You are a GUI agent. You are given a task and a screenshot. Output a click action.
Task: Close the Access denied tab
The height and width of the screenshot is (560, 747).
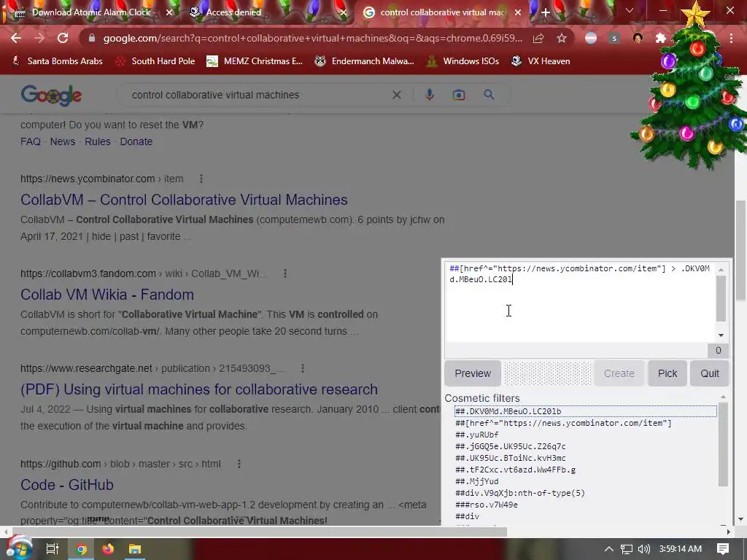click(344, 13)
